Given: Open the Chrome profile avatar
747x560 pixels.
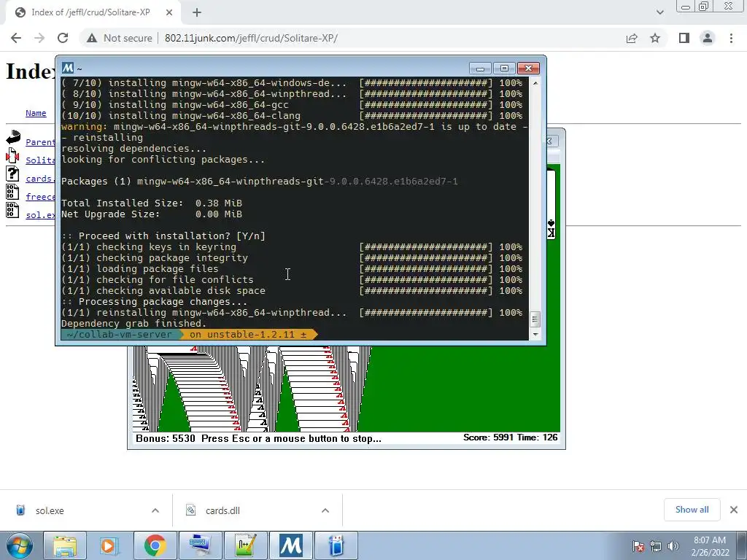Looking at the screenshot, I should coord(708,38).
